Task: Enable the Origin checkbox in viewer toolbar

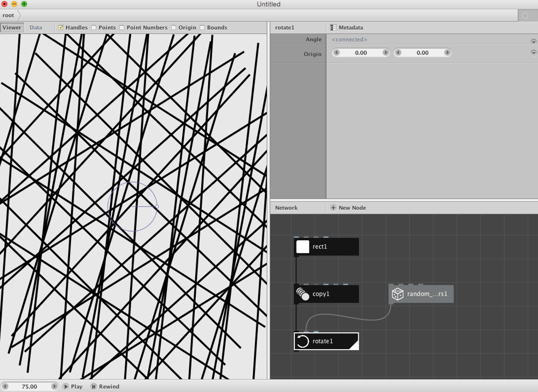Action: pyautogui.click(x=174, y=27)
